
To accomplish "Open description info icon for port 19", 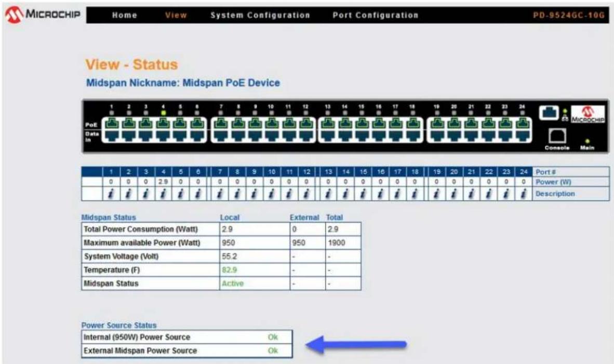I will coord(437,194).
